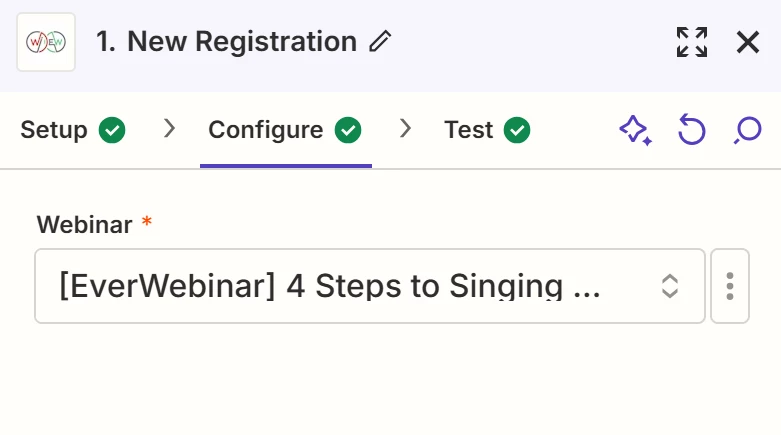Click the green checkmark next to Setup
This screenshot has width=781, height=435.
pos(112,130)
